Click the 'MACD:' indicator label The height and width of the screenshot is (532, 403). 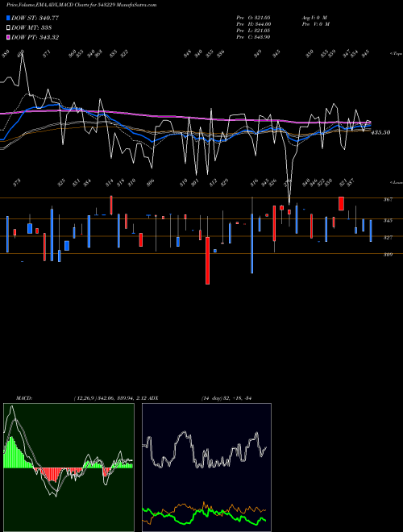click(x=24, y=397)
